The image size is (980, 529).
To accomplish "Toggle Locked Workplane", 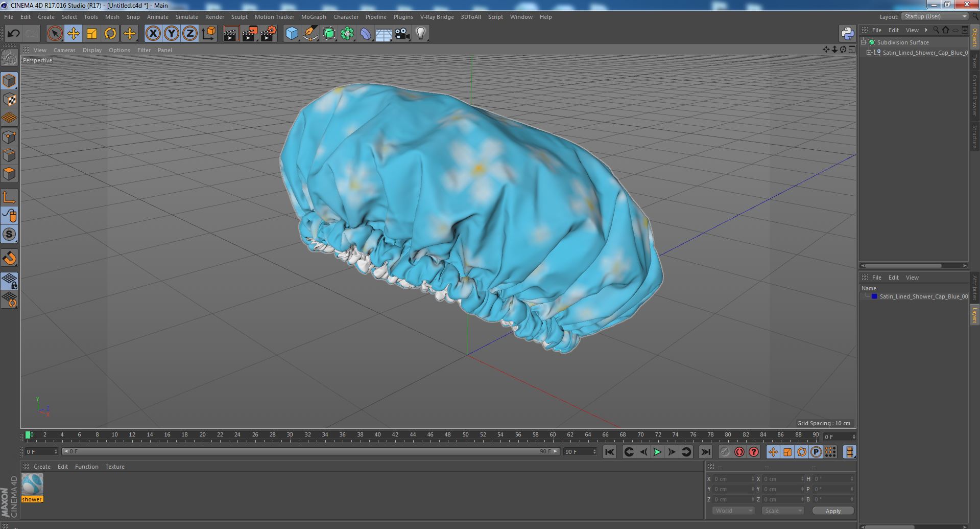I will pyautogui.click(x=9, y=281).
